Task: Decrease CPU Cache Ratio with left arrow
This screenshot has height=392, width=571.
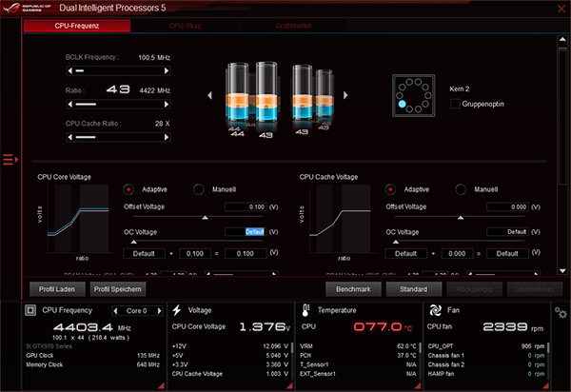Action: (69, 137)
